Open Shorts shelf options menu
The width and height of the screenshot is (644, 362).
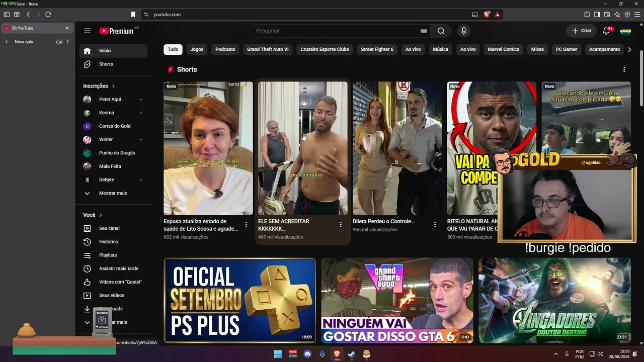(x=624, y=69)
